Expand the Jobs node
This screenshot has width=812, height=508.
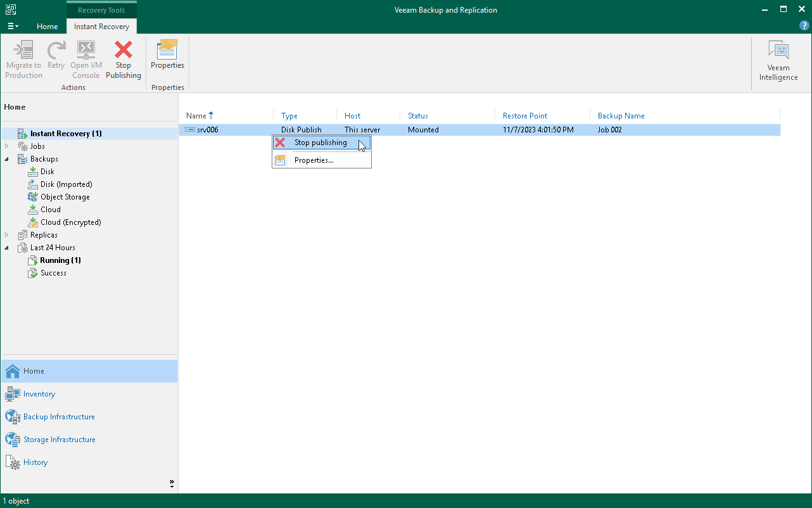click(6, 146)
